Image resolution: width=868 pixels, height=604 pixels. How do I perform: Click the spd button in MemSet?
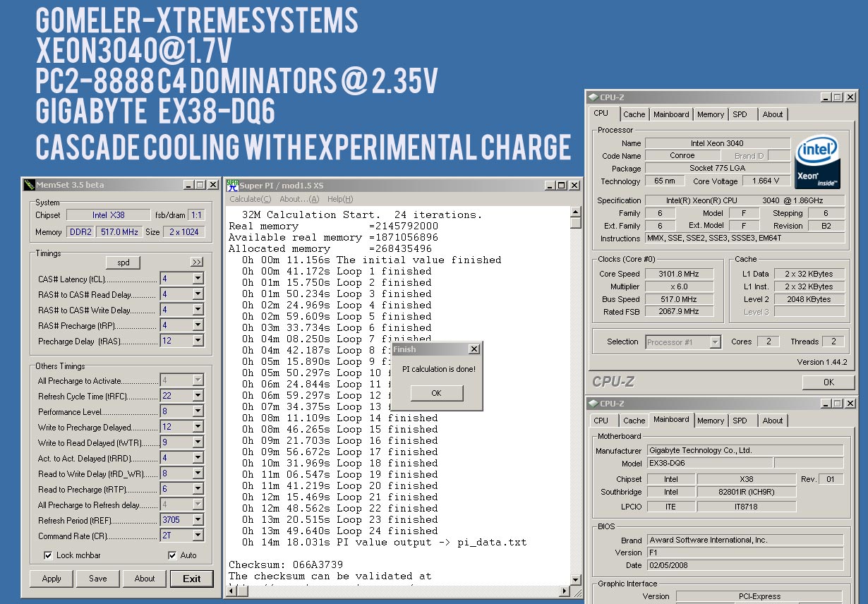(123, 262)
